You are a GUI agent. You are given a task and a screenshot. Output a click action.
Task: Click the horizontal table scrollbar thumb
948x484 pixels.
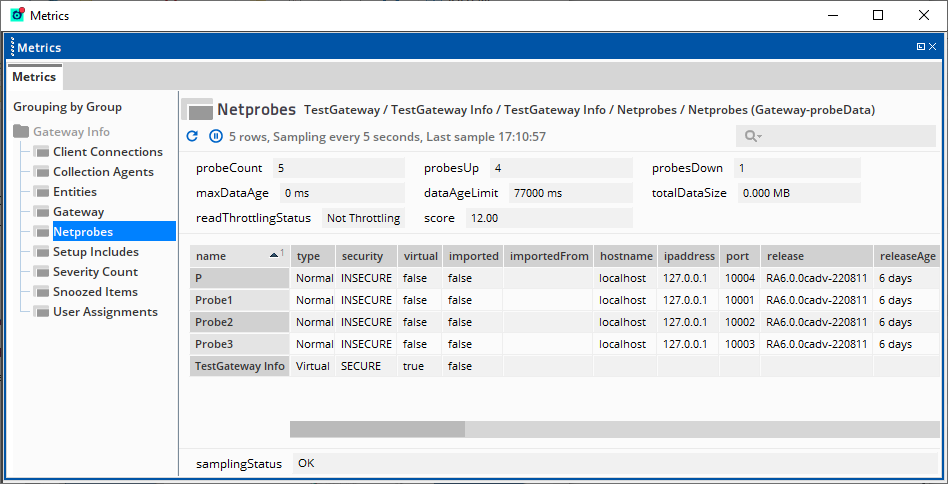pos(377,429)
